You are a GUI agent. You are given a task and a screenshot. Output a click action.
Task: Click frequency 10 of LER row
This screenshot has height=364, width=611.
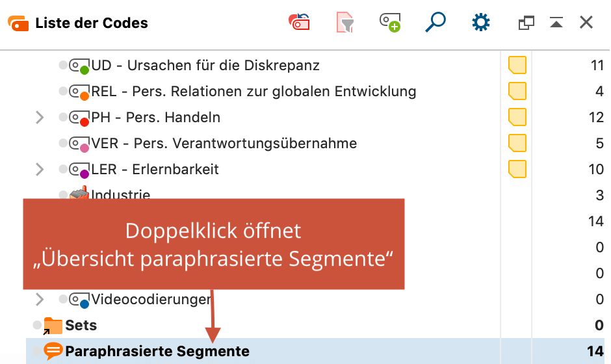[x=596, y=170]
